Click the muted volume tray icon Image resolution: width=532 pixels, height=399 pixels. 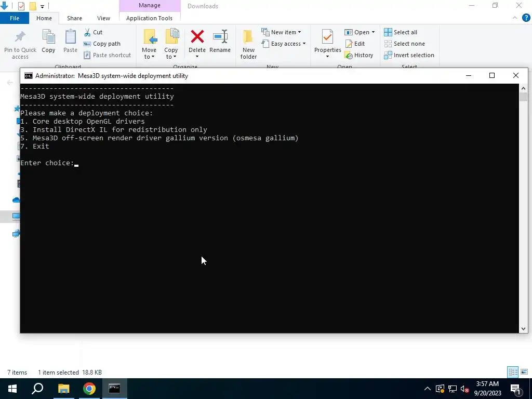pos(465,389)
